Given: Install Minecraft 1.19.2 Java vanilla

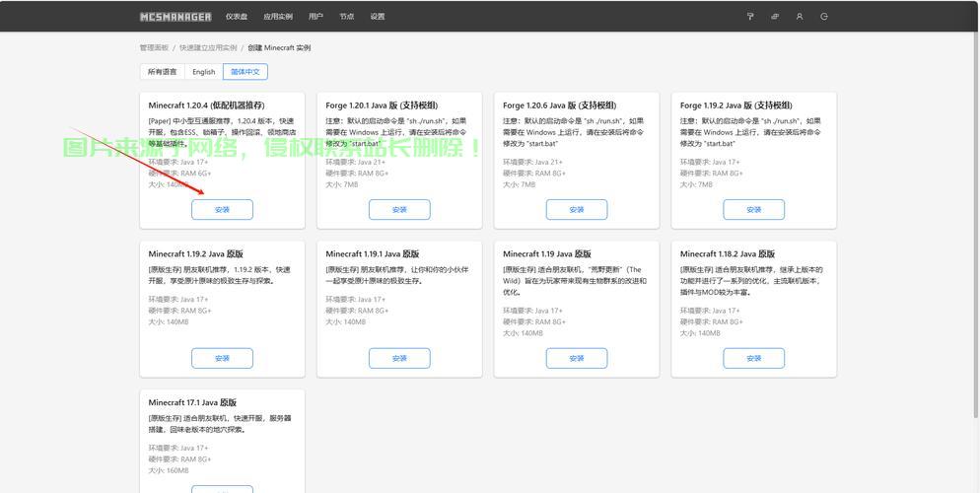Looking at the screenshot, I should [222, 359].
